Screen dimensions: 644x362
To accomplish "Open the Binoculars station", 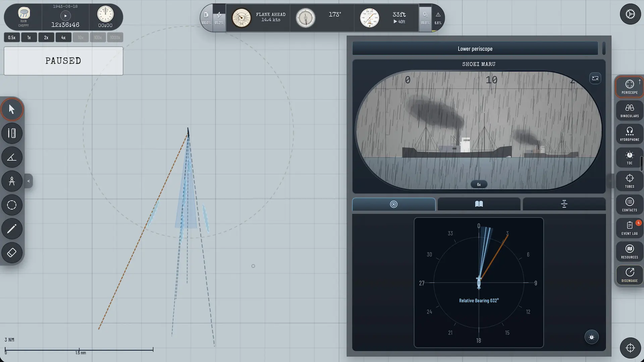I will coord(630,111).
